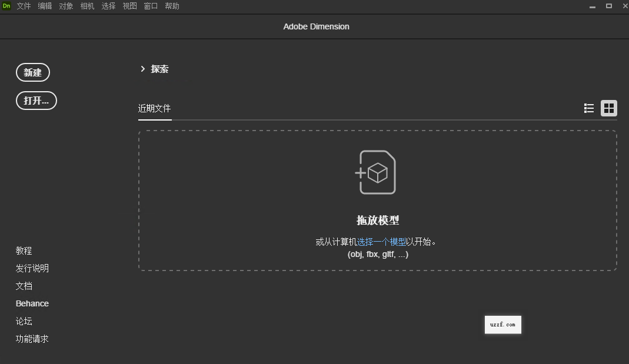Click the uzzf.com watermark label
The image size is (629, 364).
(x=502, y=325)
